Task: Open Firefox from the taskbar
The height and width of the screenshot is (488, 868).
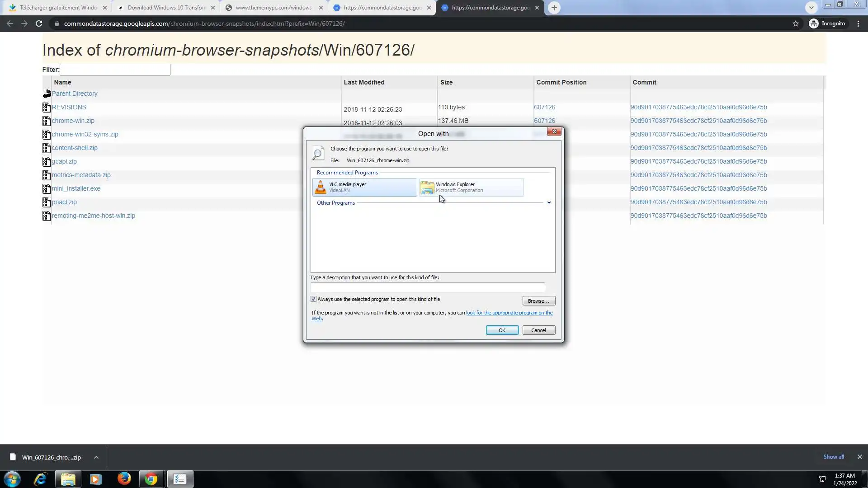Action: [124, 479]
